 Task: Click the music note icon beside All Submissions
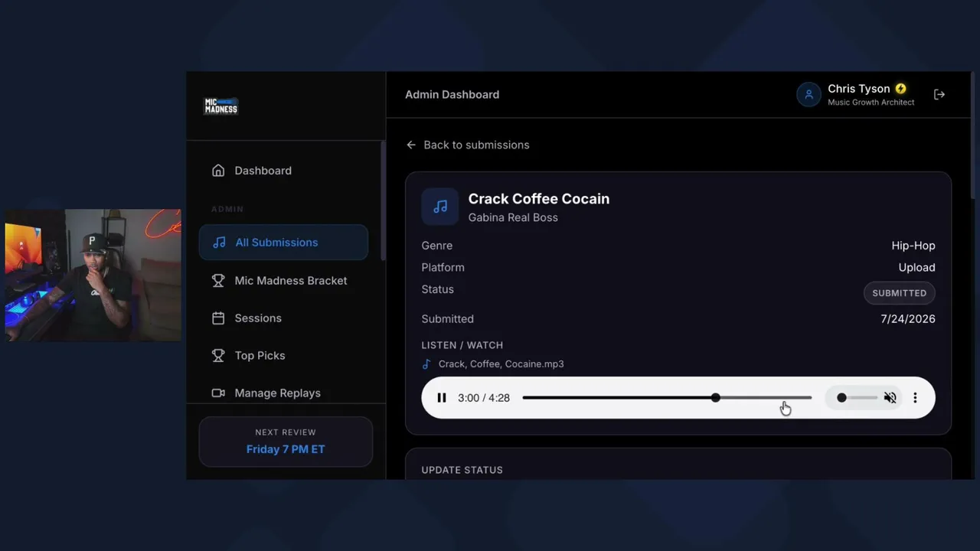pyautogui.click(x=219, y=243)
